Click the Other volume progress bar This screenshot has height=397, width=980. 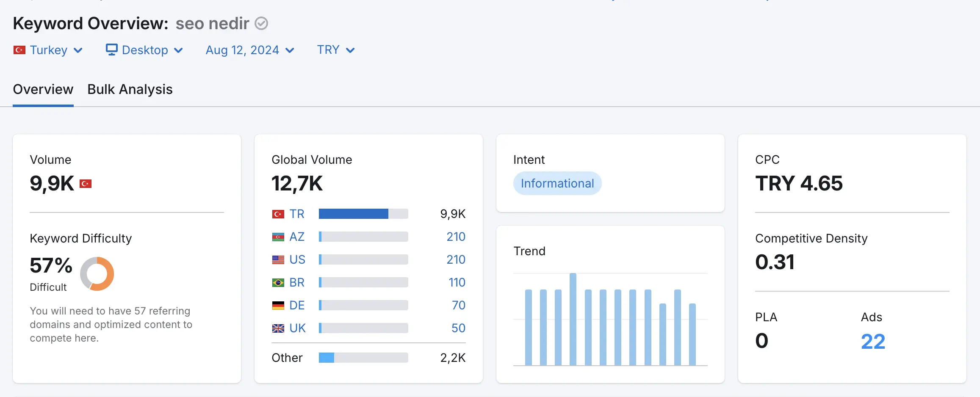pyautogui.click(x=363, y=358)
